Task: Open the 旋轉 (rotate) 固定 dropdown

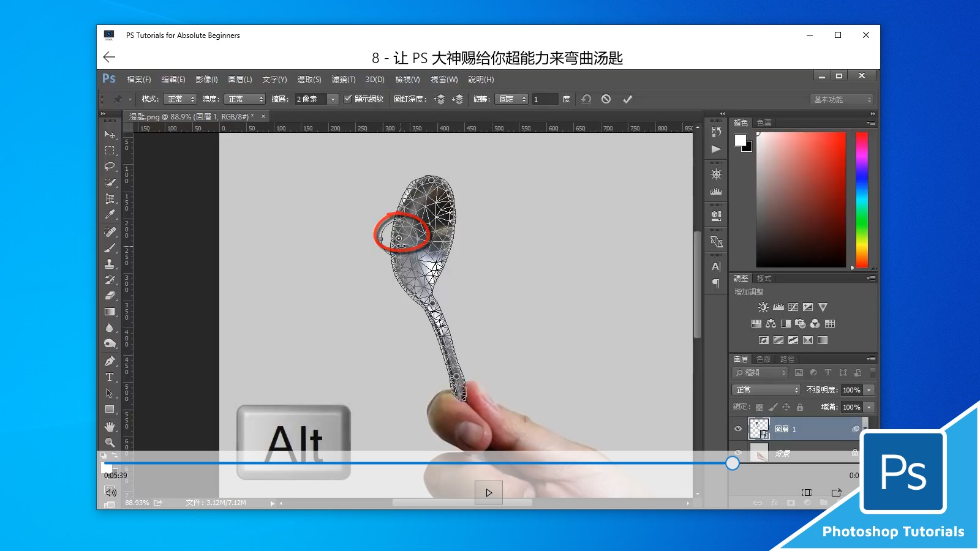Action: [511, 99]
